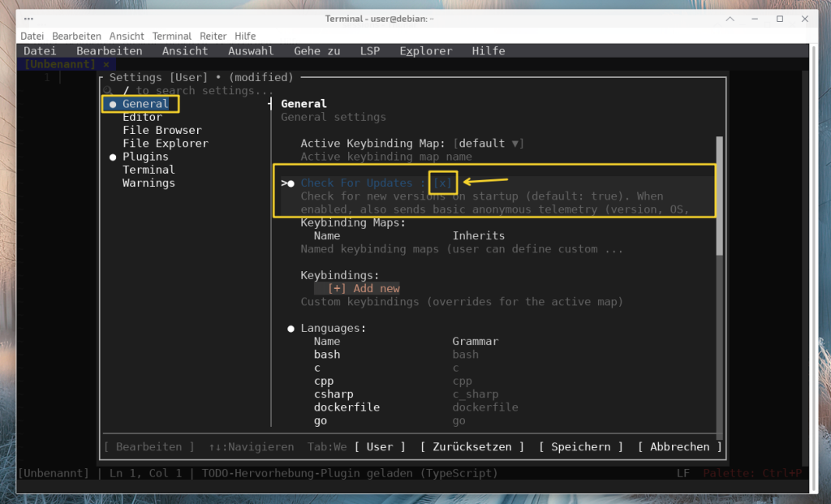This screenshot has height=504, width=831.
Task: Select the Editor settings category
Action: coord(143,117)
